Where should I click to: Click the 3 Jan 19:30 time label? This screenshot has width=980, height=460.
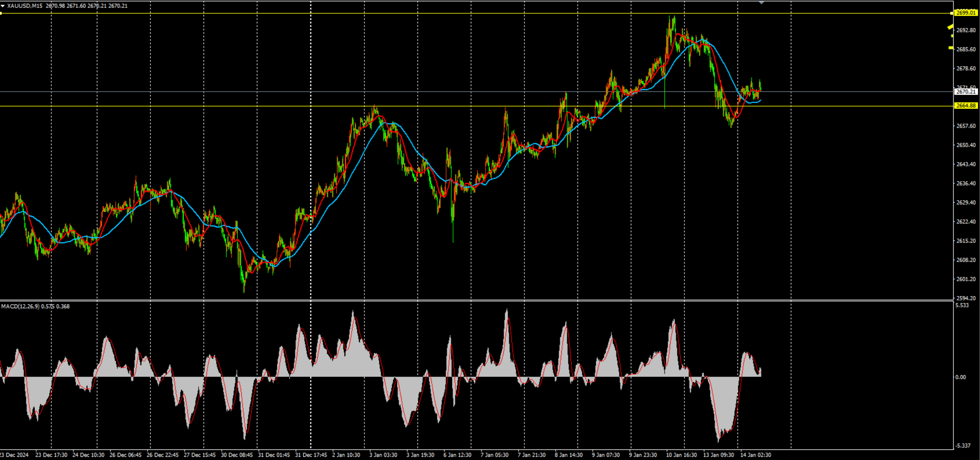coord(420,455)
